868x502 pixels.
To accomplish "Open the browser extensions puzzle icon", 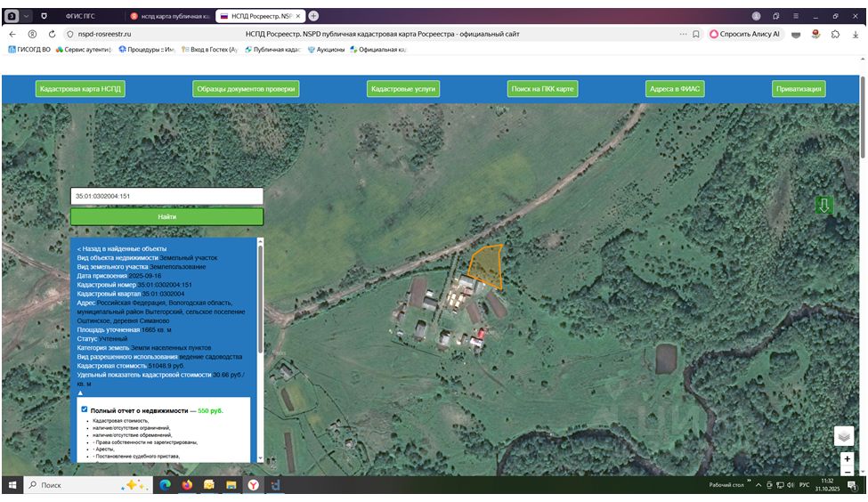I will click(x=835, y=34).
